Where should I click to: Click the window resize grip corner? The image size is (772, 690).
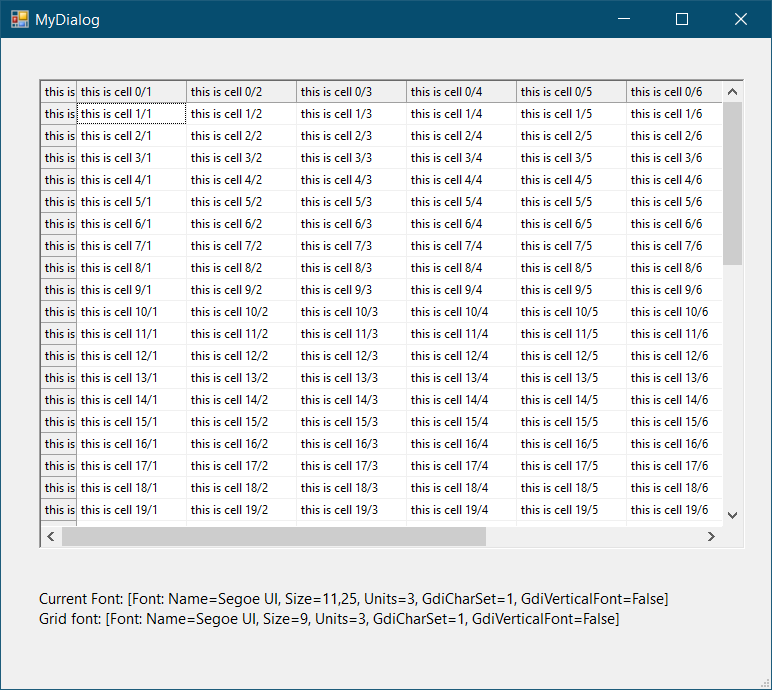point(765,683)
